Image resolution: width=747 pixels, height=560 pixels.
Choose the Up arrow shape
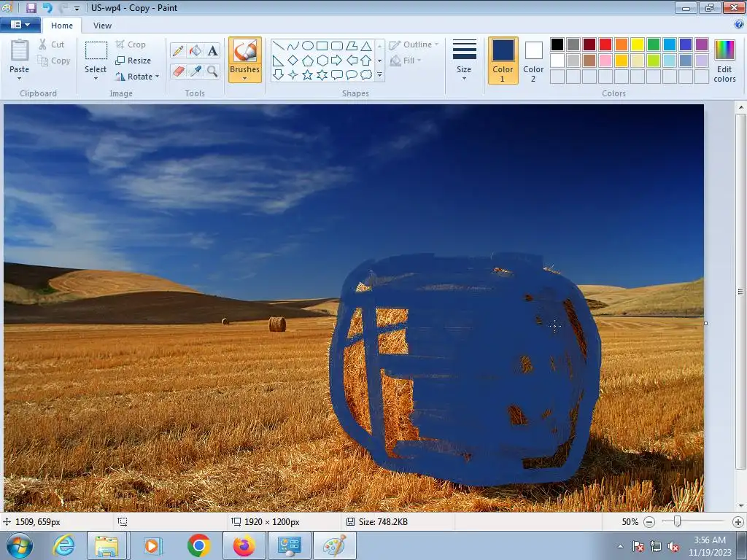[x=366, y=61]
